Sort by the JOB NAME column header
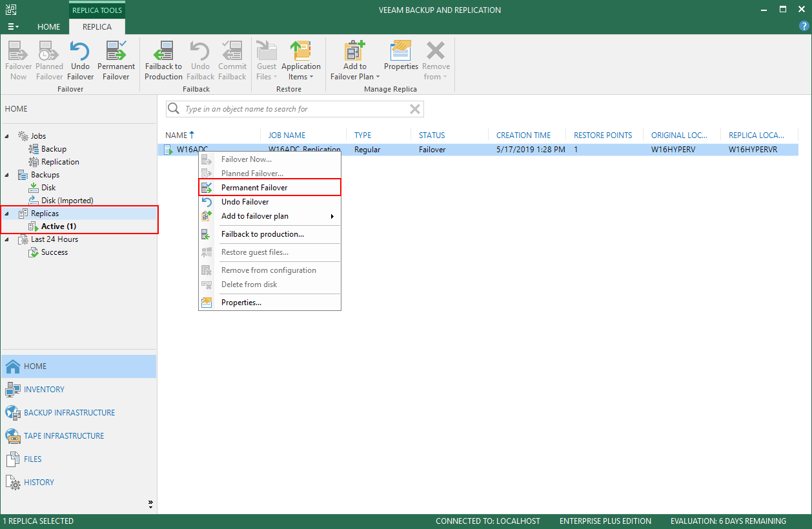This screenshot has height=529, width=812. click(x=287, y=135)
